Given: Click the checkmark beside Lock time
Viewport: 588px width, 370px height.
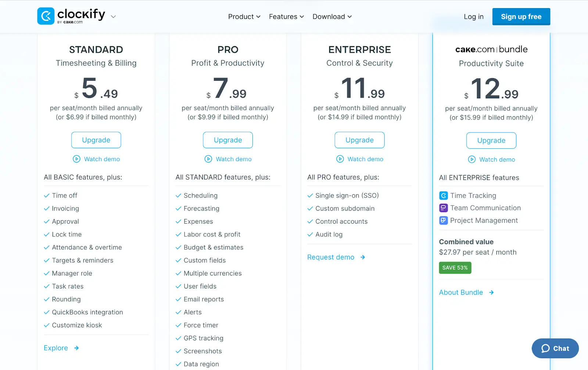Looking at the screenshot, I should [x=47, y=235].
